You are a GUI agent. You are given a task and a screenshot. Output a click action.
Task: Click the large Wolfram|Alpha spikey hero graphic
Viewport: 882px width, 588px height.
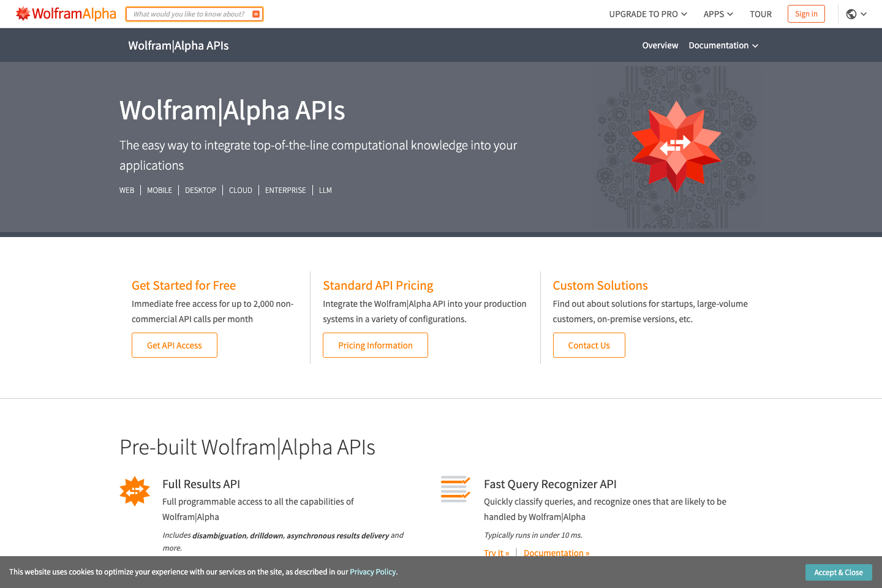[x=676, y=146]
